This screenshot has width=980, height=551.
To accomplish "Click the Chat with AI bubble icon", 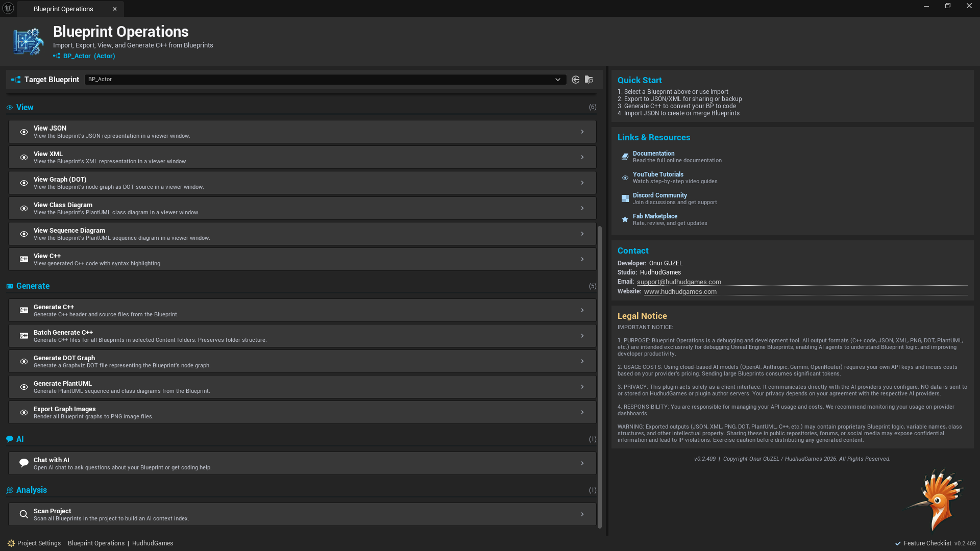I will pyautogui.click(x=24, y=463).
